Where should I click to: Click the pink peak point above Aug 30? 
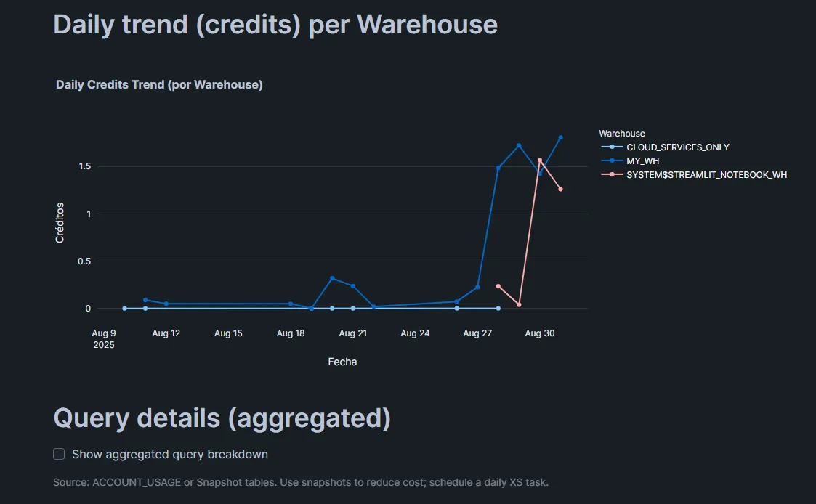541,158
